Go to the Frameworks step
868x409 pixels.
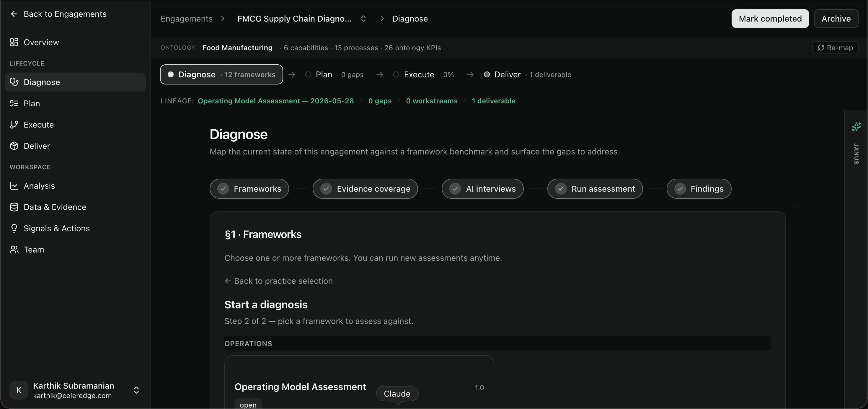(x=249, y=189)
